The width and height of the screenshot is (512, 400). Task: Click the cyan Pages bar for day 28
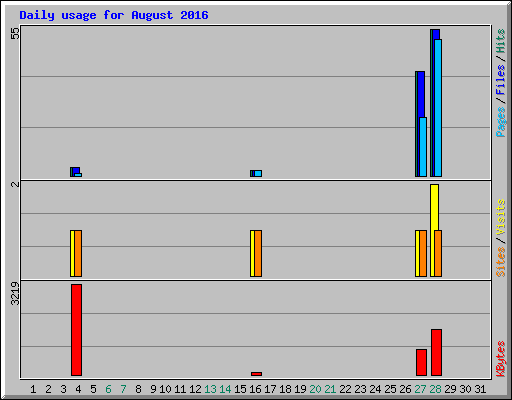[x=438, y=108]
